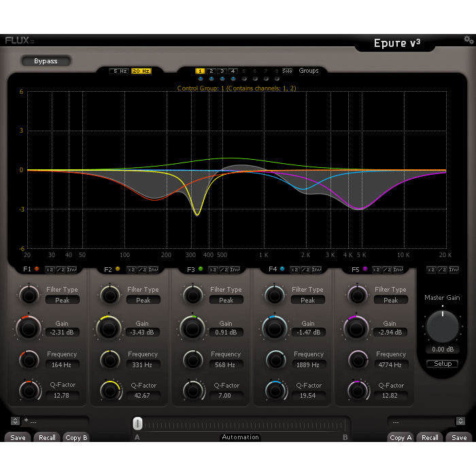Select the 20 Hz display range

tap(141, 71)
